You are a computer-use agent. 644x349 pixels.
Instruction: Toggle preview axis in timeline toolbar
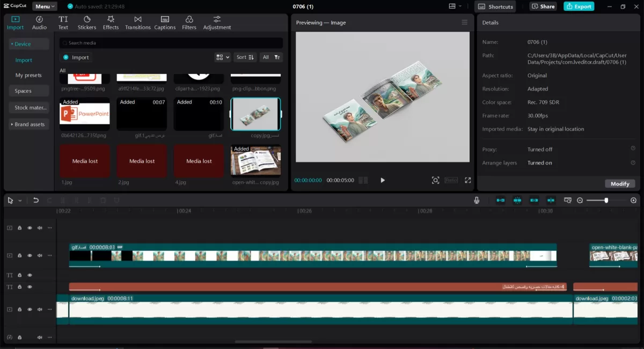pyautogui.click(x=551, y=200)
